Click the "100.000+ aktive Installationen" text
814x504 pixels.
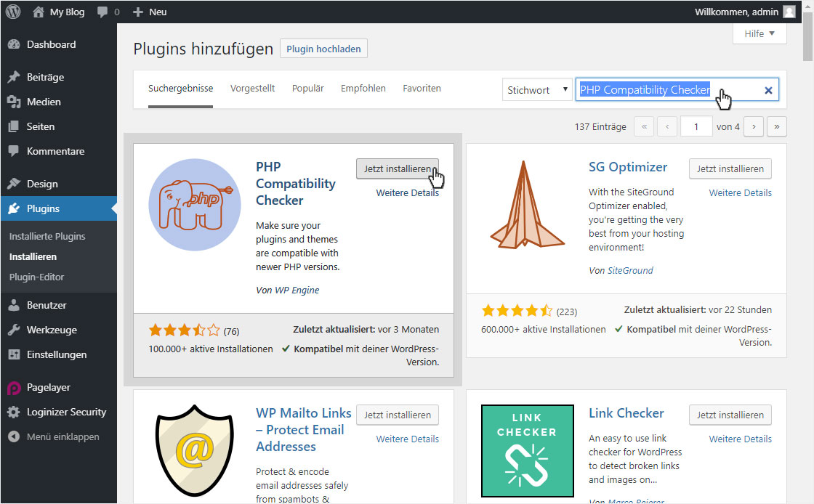(211, 349)
